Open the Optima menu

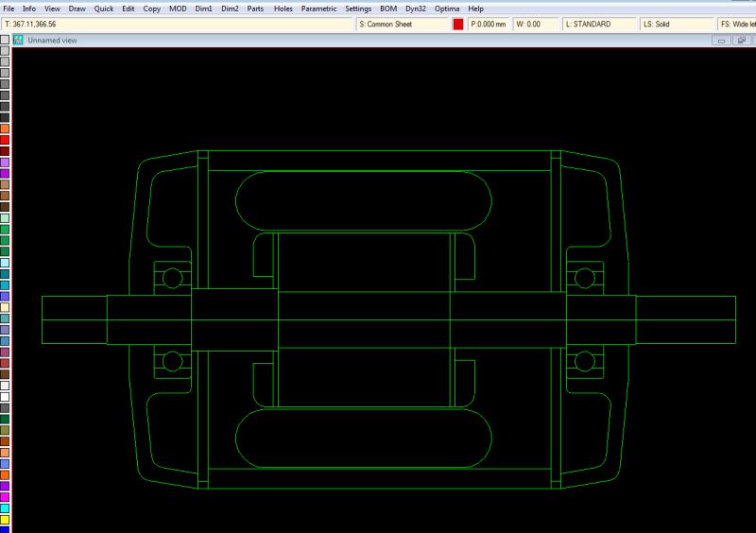pos(447,9)
